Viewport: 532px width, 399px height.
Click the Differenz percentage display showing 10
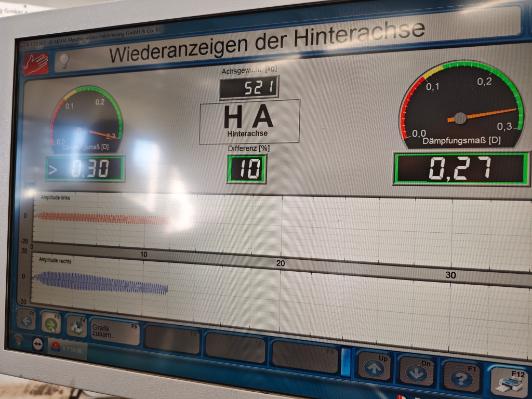247,169
